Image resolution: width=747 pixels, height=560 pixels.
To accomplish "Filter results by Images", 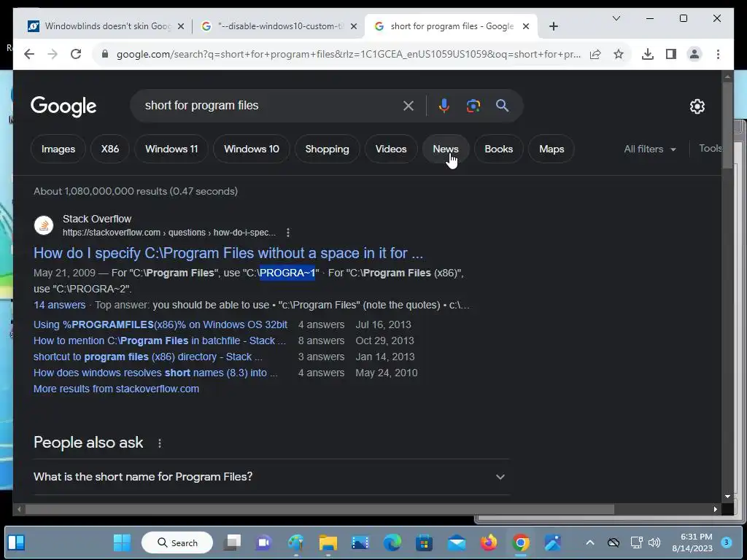I will pyautogui.click(x=58, y=149).
